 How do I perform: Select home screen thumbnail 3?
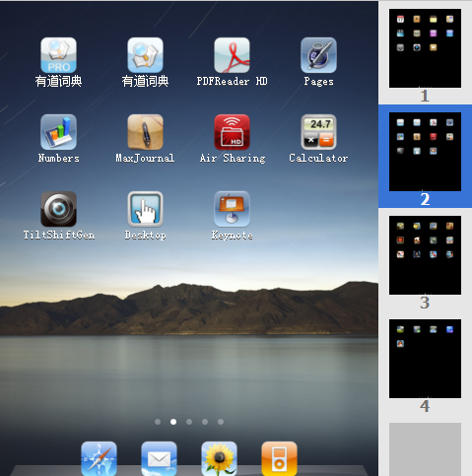[425, 255]
